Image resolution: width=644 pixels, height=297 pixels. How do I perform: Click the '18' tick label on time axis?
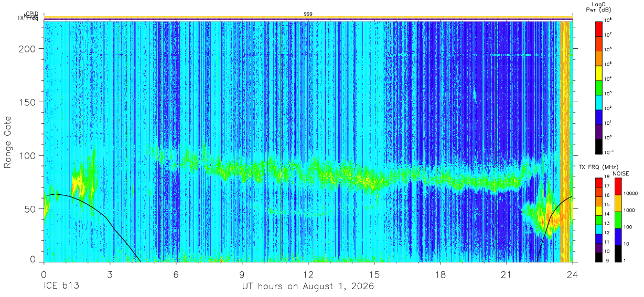pyautogui.click(x=440, y=274)
